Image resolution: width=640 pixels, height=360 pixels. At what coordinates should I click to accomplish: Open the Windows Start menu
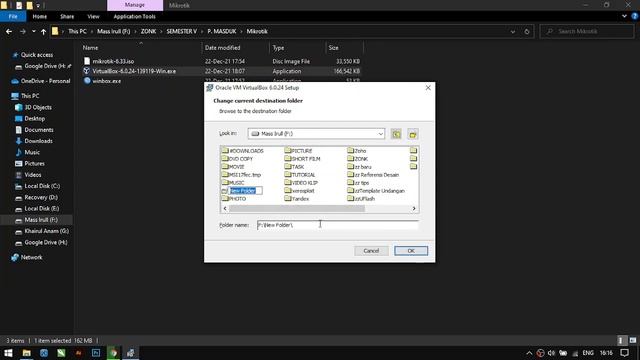point(8,353)
